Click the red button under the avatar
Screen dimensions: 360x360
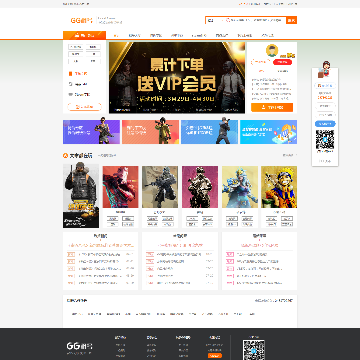(x=282, y=62)
